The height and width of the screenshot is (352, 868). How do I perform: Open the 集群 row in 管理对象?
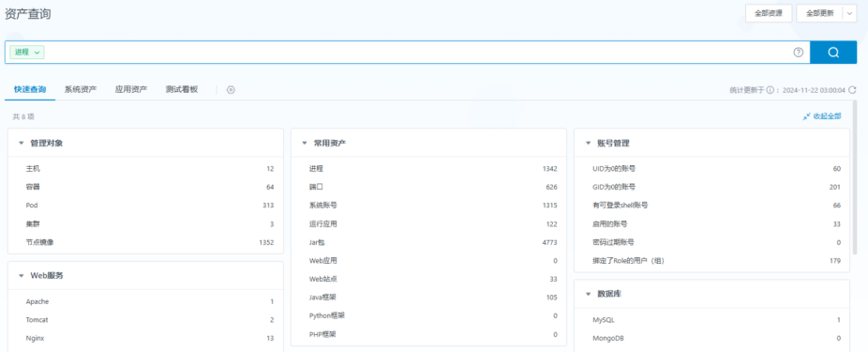click(145, 224)
